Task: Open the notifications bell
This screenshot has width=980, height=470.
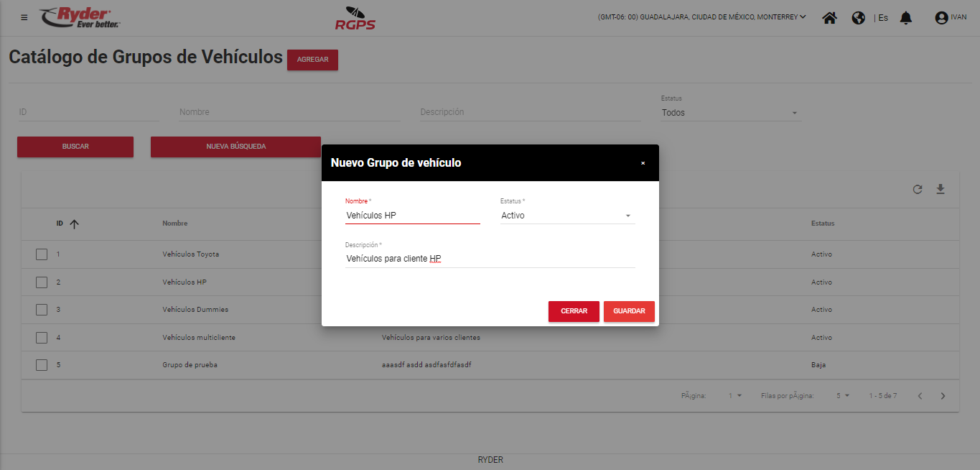Action: pyautogui.click(x=905, y=18)
